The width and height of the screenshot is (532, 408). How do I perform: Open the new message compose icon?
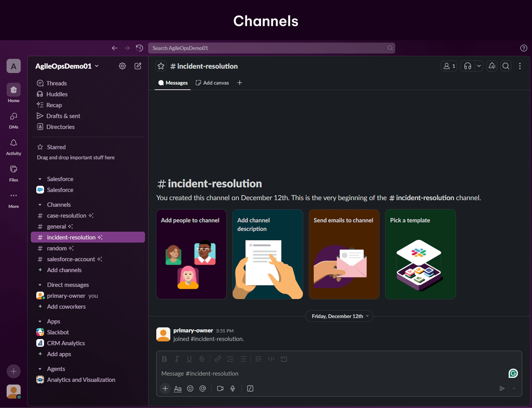click(x=138, y=66)
